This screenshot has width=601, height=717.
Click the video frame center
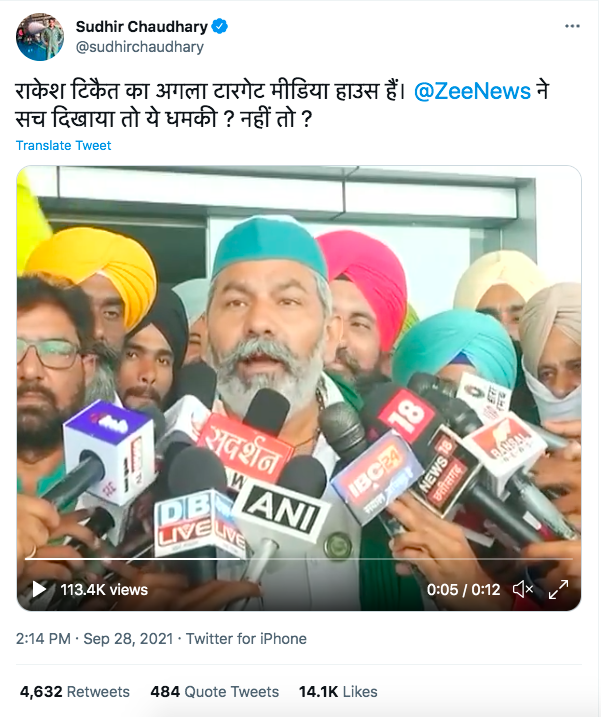299,388
